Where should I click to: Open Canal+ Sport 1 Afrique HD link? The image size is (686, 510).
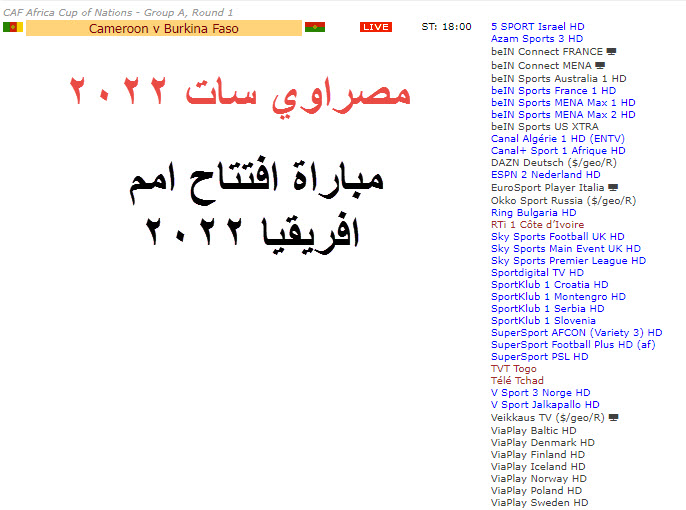point(558,150)
